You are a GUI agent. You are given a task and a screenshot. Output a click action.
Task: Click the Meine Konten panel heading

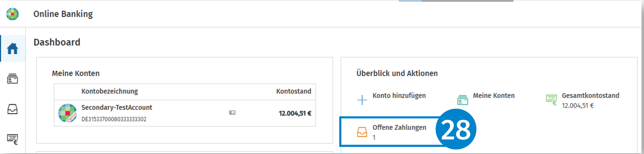(76, 73)
